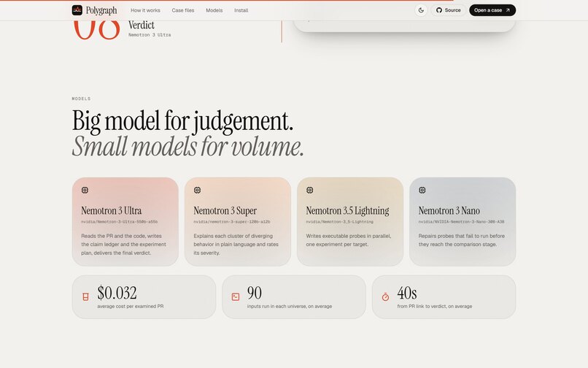Click 'Repairs probes that fail to run' description
This screenshot has height=368, width=588.
tap(462, 240)
